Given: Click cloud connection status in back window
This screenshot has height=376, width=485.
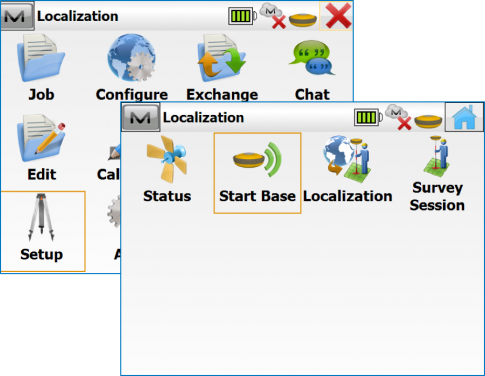Looking at the screenshot, I should [273, 16].
